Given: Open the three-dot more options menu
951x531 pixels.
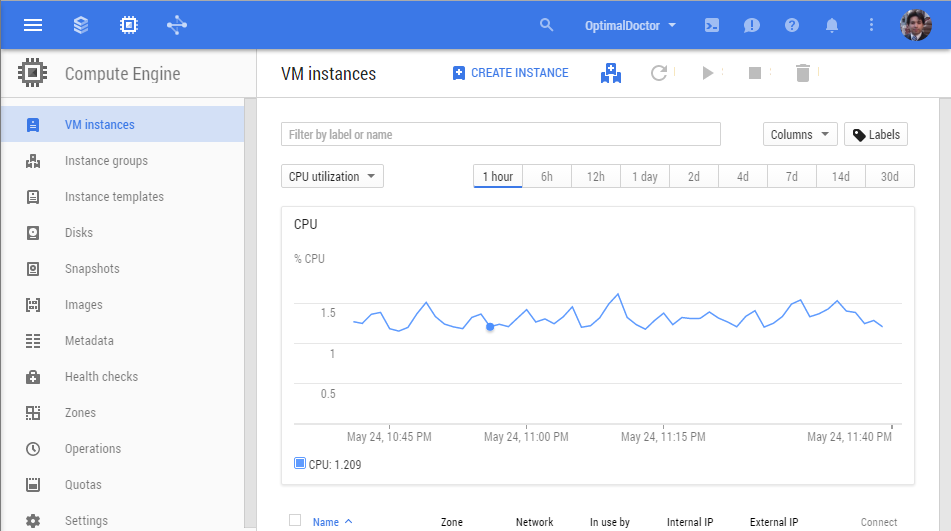Looking at the screenshot, I should (871, 25).
